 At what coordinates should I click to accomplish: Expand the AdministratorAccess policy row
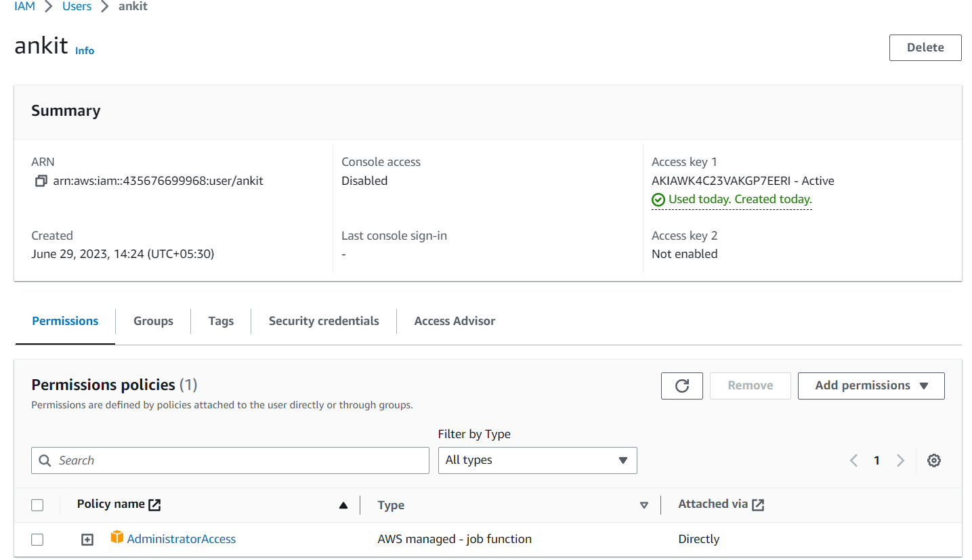87,540
